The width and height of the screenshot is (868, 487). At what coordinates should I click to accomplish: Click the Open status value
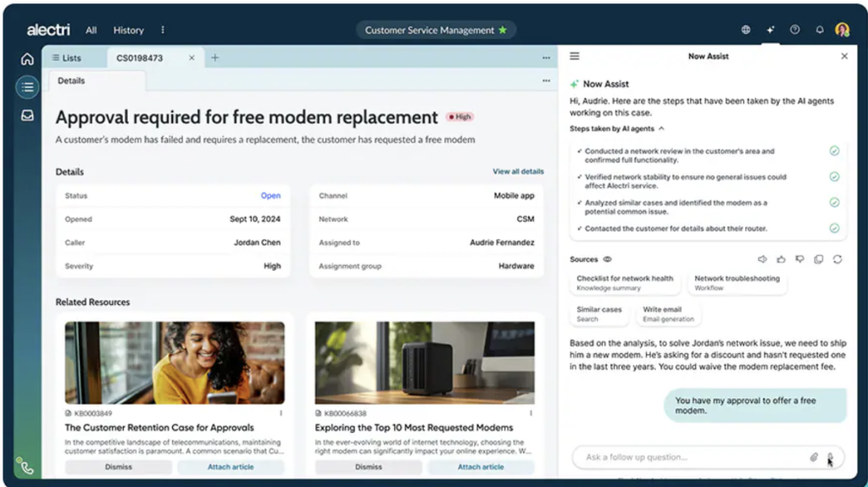point(270,196)
